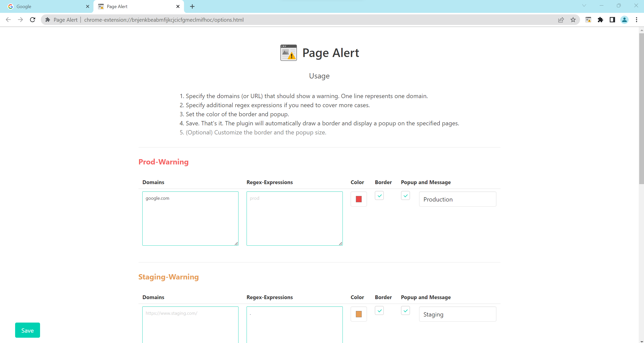Open the orange Staging-Warning color picker
644x343 pixels.
[x=359, y=314]
